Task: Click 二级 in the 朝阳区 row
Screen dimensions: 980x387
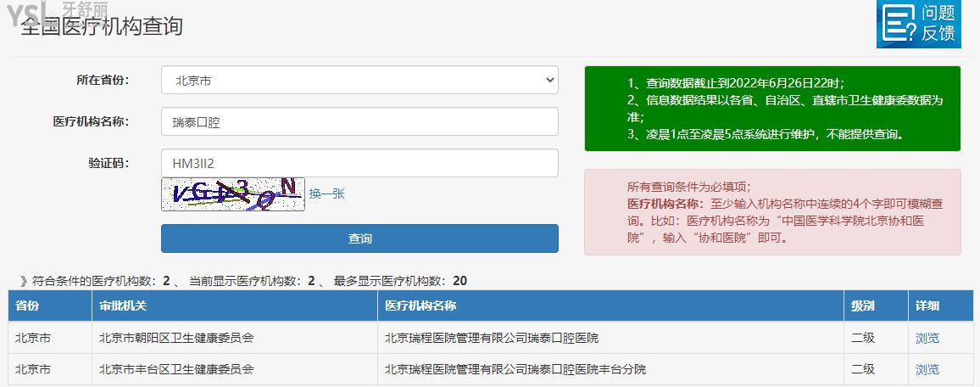Action: [876, 339]
